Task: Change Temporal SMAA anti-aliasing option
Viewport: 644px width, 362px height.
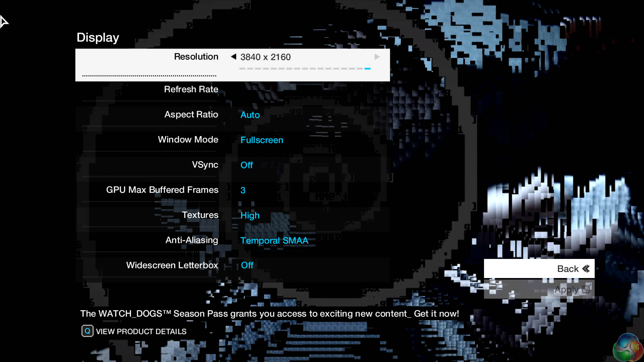Action: click(x=274, y=241)
